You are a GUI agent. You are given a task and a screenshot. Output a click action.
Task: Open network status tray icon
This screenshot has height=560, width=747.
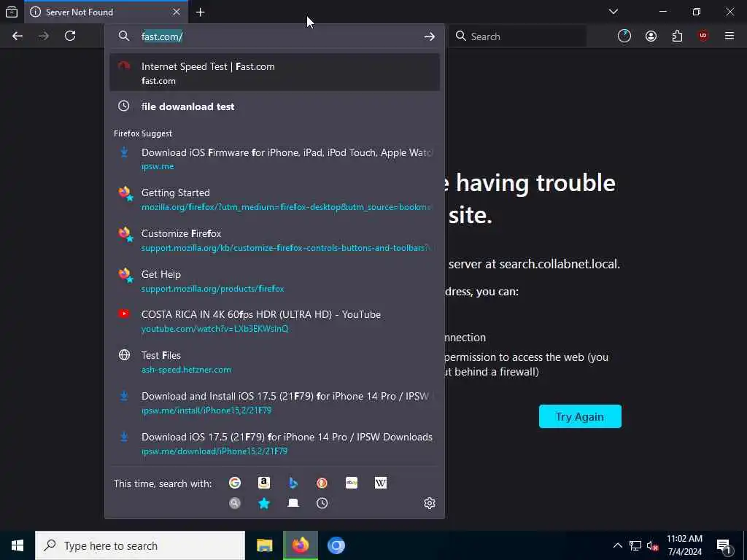click(635, 545)
